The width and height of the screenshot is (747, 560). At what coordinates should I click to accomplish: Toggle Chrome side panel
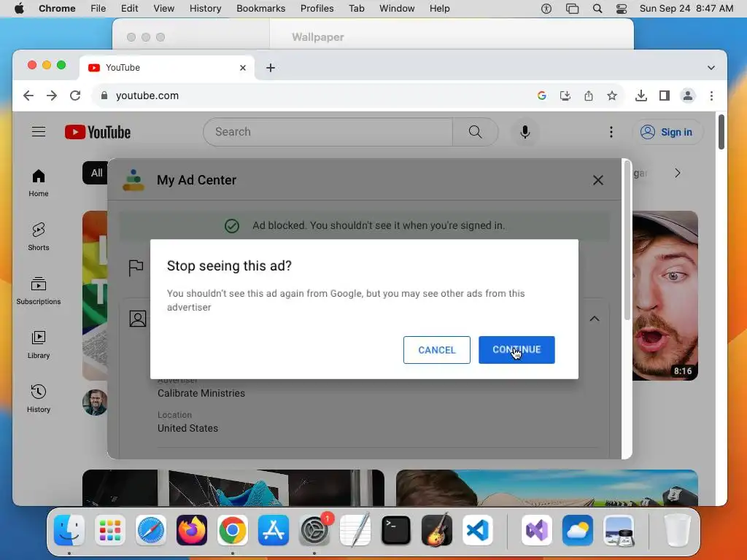(x=665, y=96)
